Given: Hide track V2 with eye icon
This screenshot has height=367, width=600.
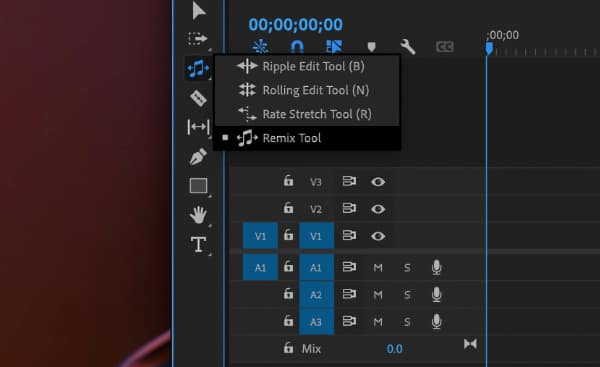Looking at the screenshot, I should click(x=378, y=209).
